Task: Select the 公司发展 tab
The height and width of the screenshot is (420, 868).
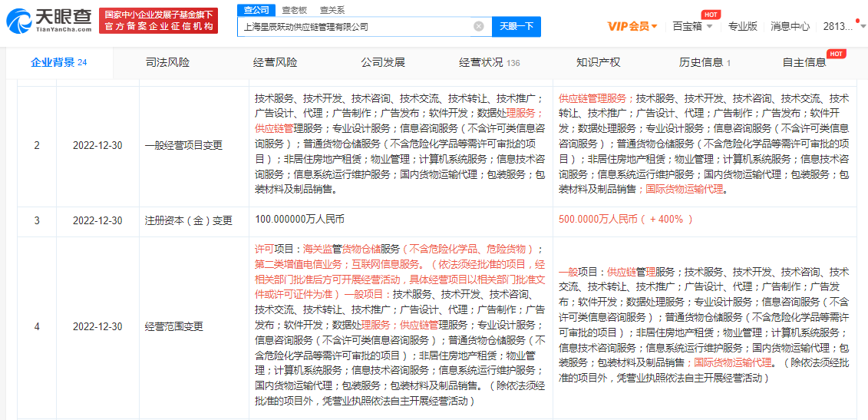Action: click(383, 62)
